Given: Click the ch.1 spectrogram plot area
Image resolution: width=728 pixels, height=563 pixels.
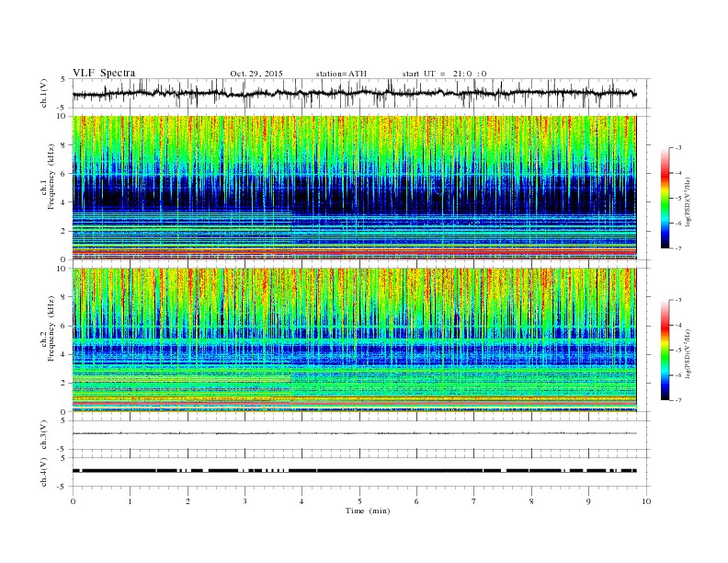Looking at the screenshot, I should click(x=354, y=188).
